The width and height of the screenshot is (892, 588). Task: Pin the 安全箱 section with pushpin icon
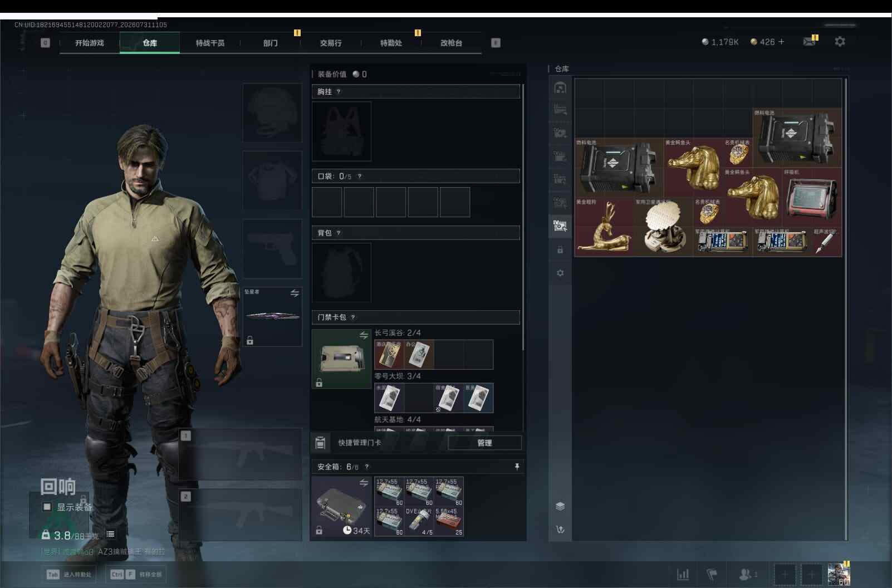(517, 467)
